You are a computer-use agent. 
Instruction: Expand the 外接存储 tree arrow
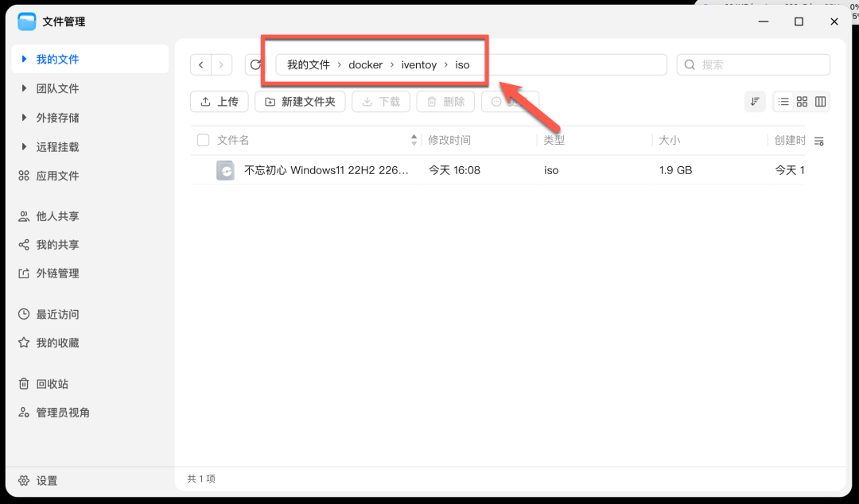tap(24, 117)
